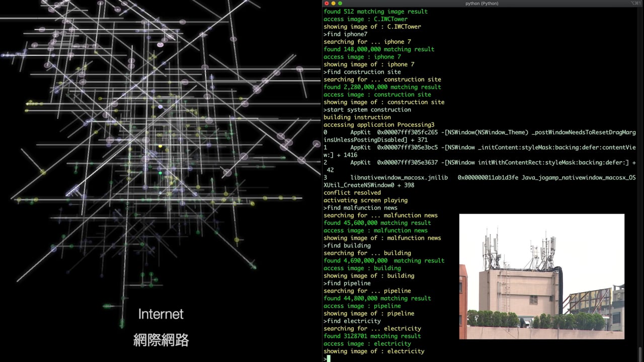Click 'showing image of : malfunction news'

click(x=382, y=238)
